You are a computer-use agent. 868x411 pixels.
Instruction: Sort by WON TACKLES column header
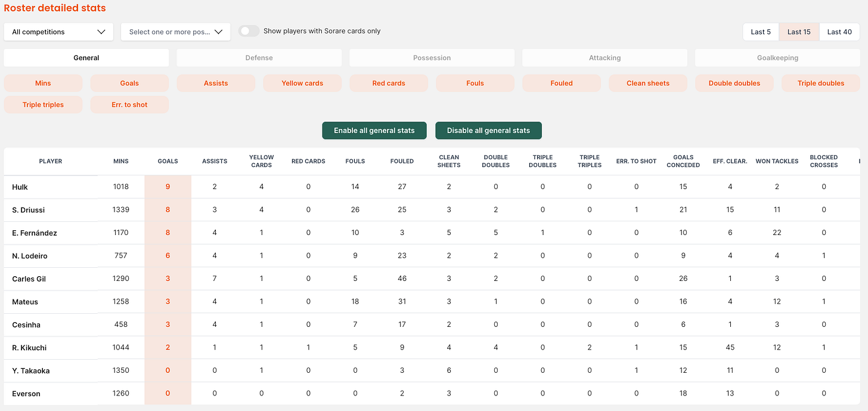point(777,161)
